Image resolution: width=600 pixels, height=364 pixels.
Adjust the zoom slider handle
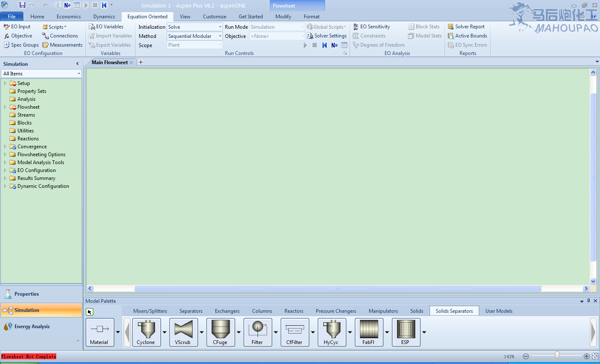[557, 355]
